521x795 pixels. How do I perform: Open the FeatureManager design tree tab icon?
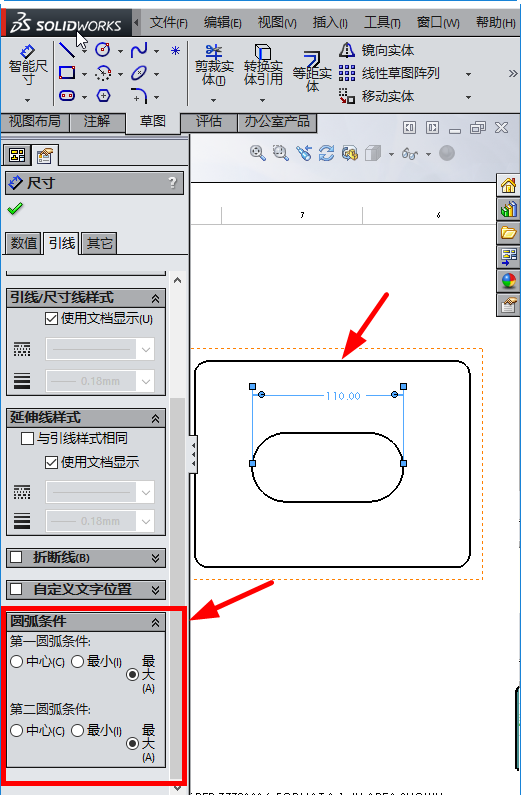(x=17, y=155)
